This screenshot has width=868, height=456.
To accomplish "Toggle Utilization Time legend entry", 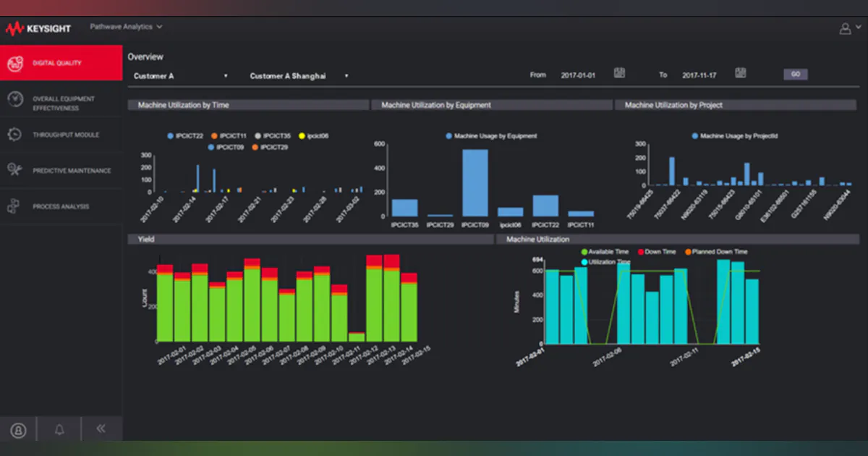I will point(605,262).
